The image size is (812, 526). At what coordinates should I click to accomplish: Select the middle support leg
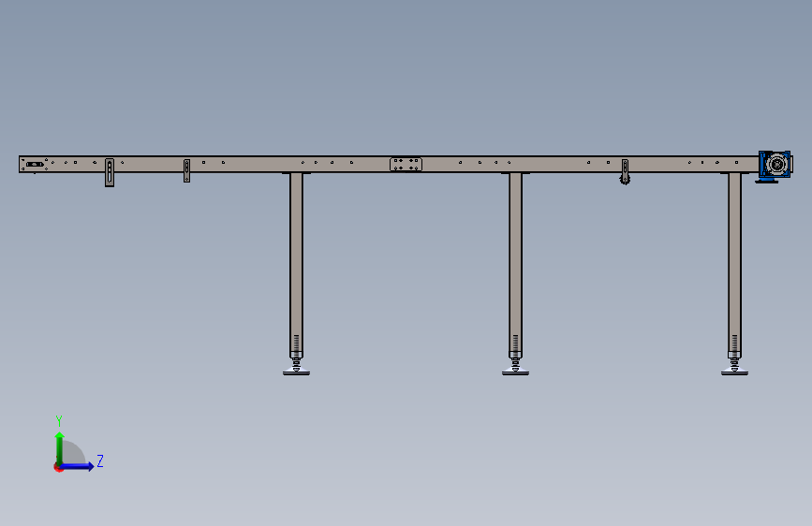515,265
